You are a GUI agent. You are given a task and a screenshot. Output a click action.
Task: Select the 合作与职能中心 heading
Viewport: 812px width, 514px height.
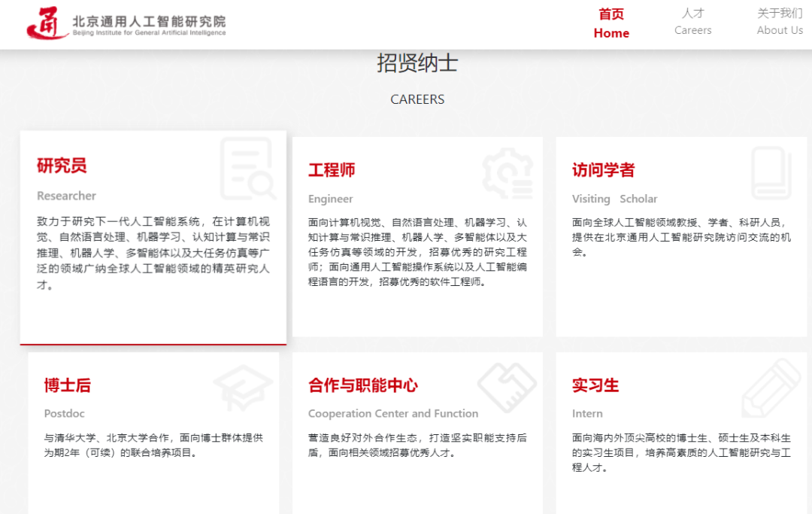(x=362, y=385)
